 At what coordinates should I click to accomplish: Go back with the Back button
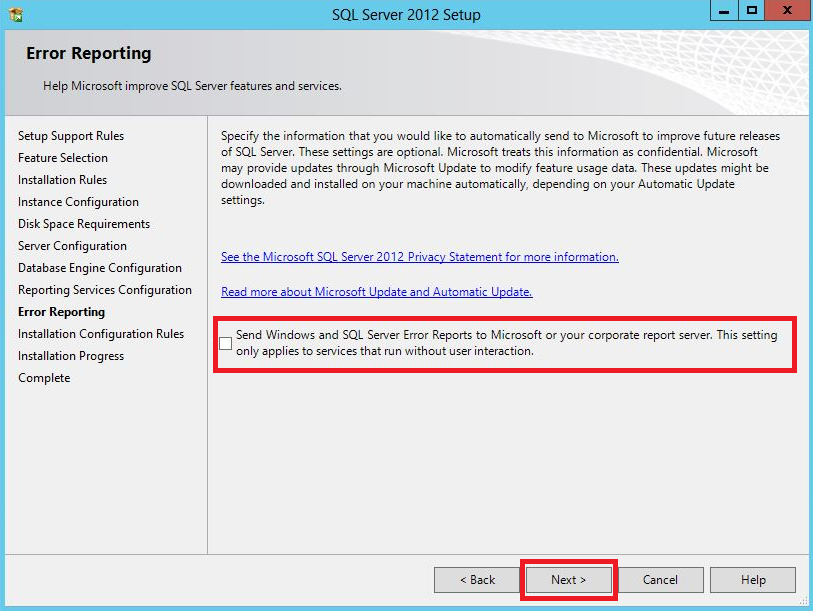pyautogui.click(x=477, y=579)
